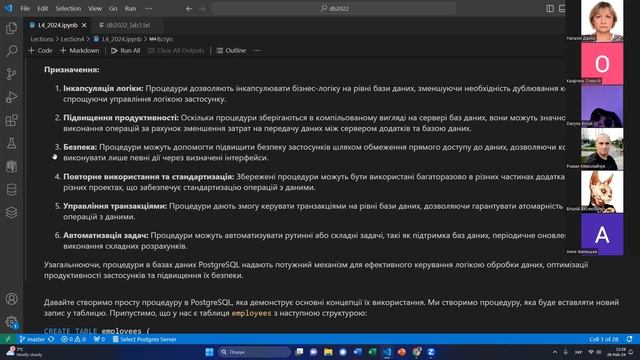Click the Інкапсуляція логіки list heading

(x=103, y=88)
